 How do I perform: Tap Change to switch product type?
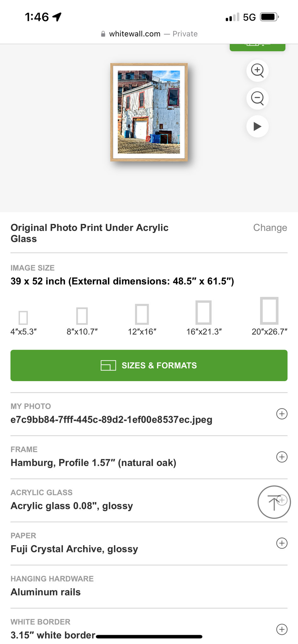[x=270, y=228]
